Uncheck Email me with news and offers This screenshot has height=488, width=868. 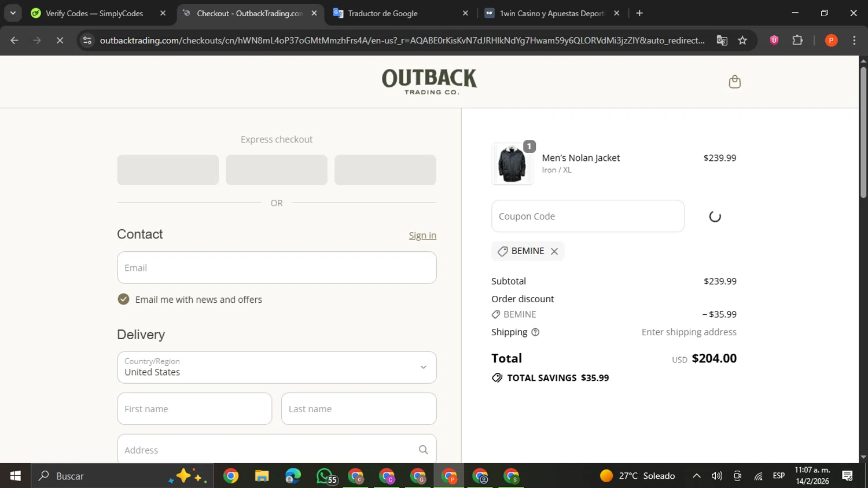123,299
